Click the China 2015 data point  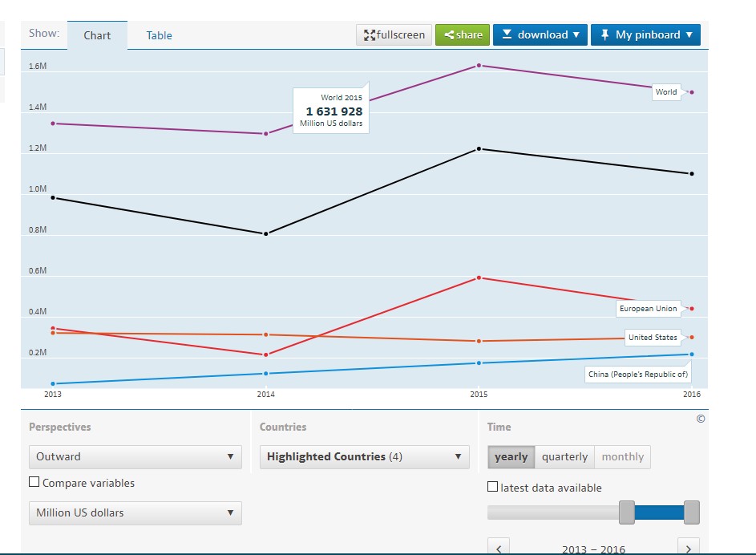pos(479,363)
